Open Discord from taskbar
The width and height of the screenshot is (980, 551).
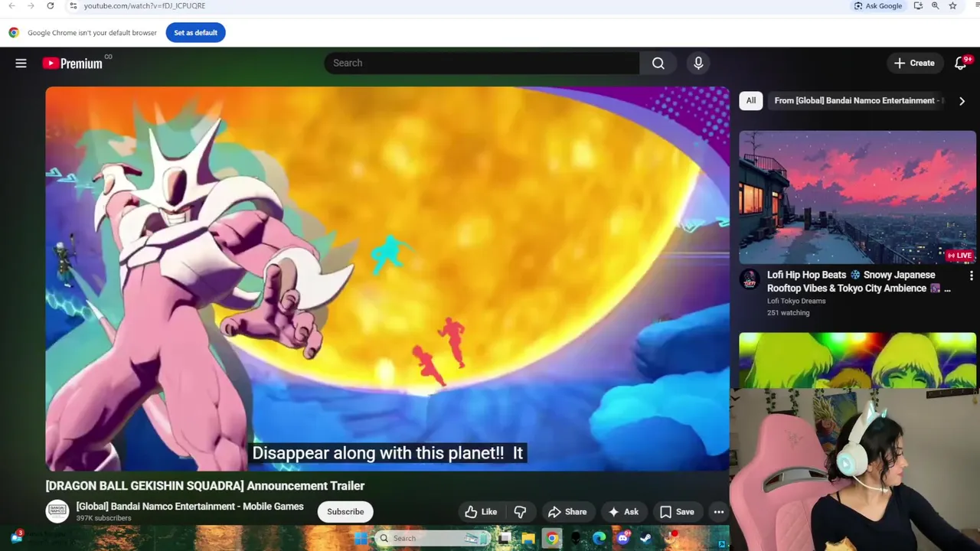pyautogui.click(x=622, y=539)
